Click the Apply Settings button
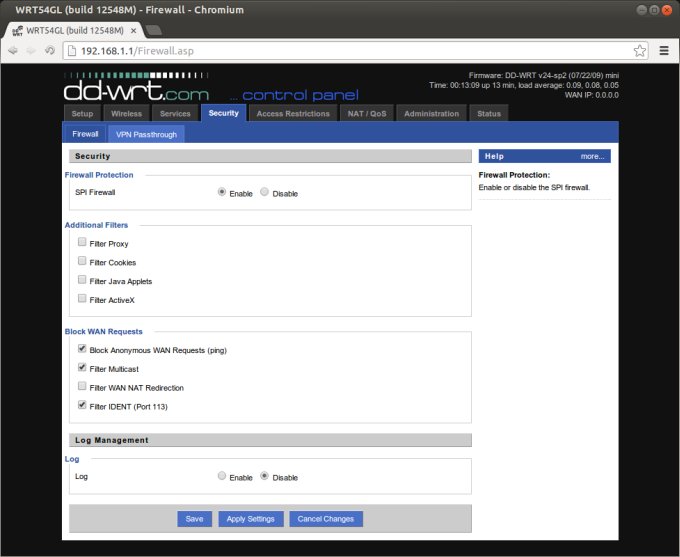This screenshot has height=557, width=680. pyautogui.click(x=251, y=519)
